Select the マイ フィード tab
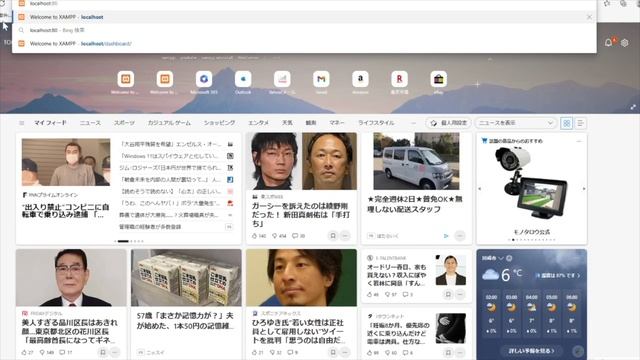The image size is (640, 360). click(x=50, y=123)
